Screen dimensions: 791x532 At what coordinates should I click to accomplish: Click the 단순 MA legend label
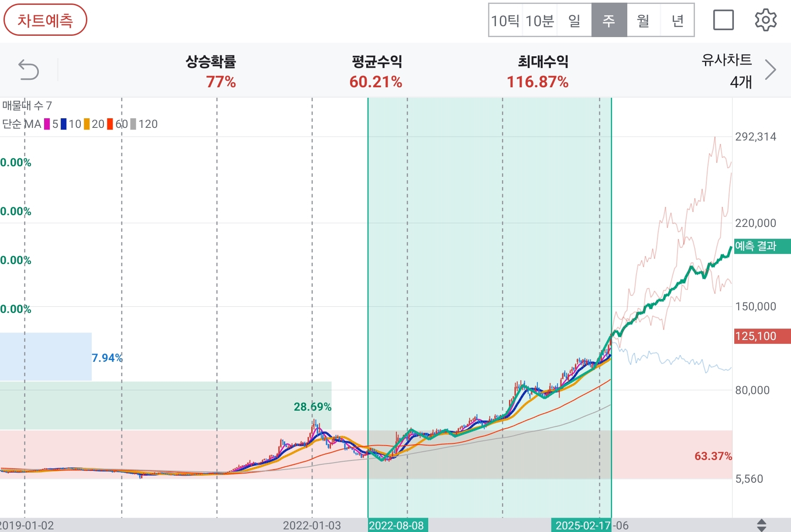point(22,124)
